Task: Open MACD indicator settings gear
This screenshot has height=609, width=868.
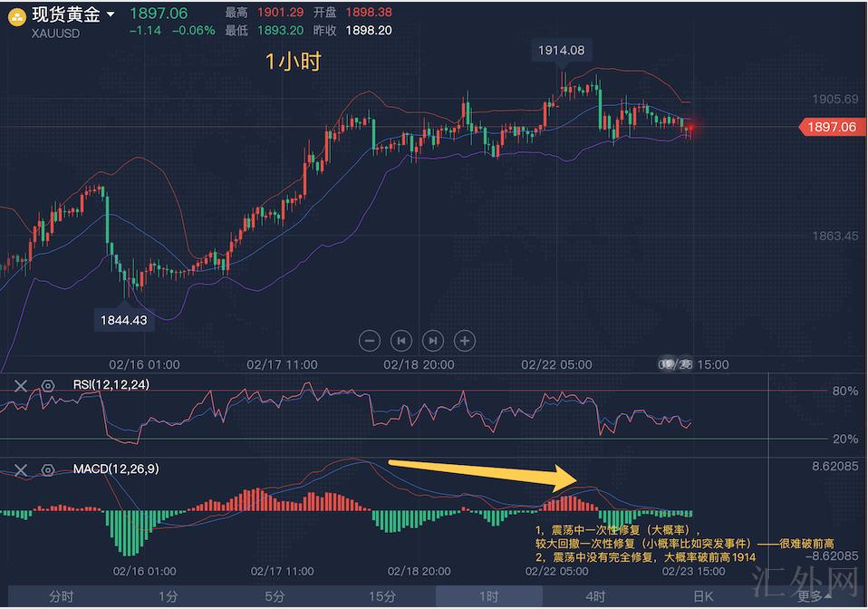Action: (x=48, y=469)
